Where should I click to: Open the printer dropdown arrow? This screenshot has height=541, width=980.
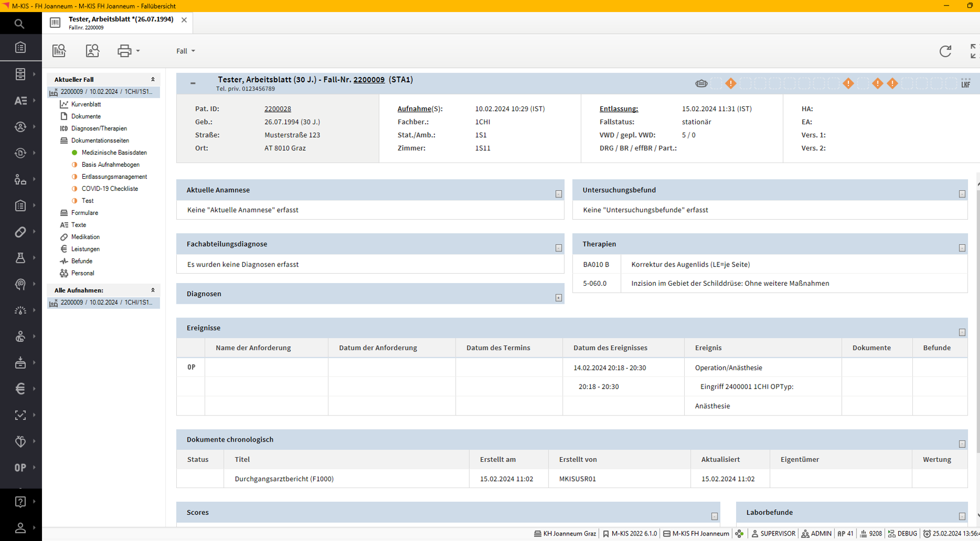(x=138, y=51)
